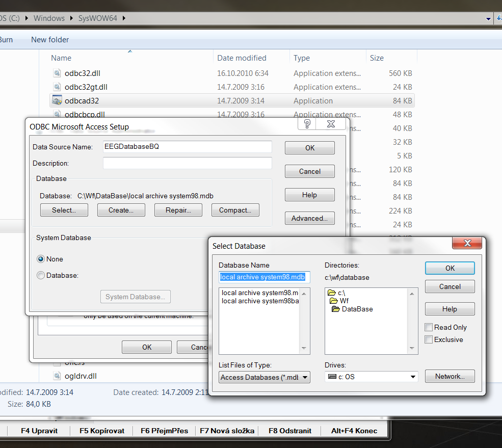Click the Repair... database button

(178, 210)
